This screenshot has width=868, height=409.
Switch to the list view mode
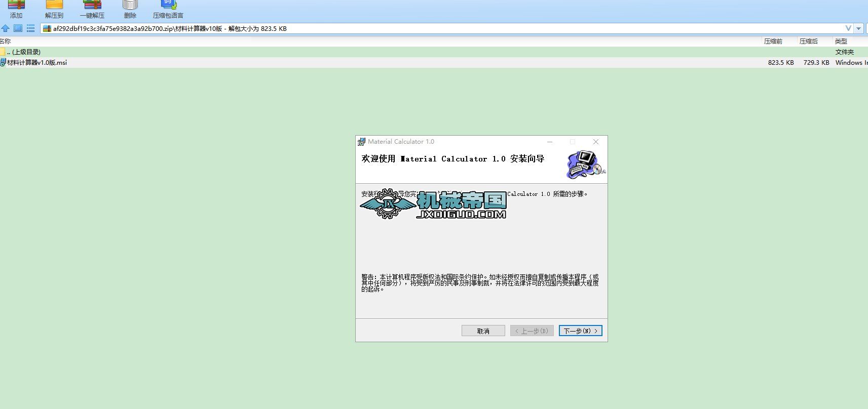pos(30,28)
